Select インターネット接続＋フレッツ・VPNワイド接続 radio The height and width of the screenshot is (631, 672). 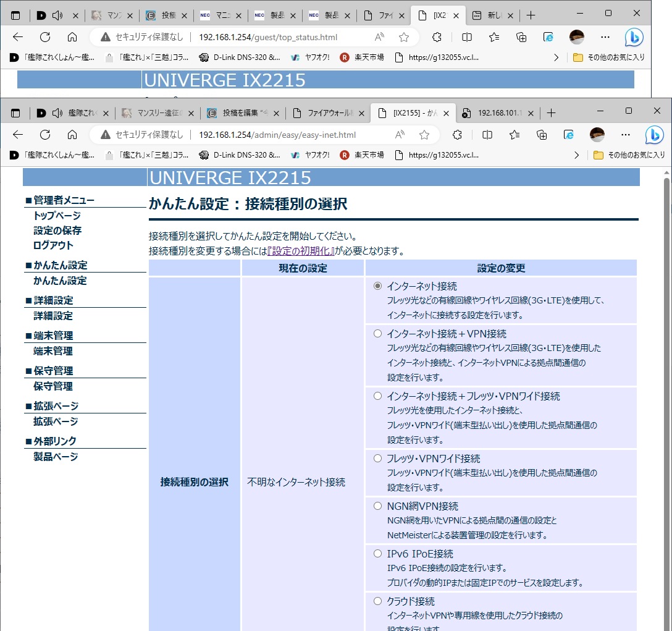pyautogui.click(x=377, y=396)
